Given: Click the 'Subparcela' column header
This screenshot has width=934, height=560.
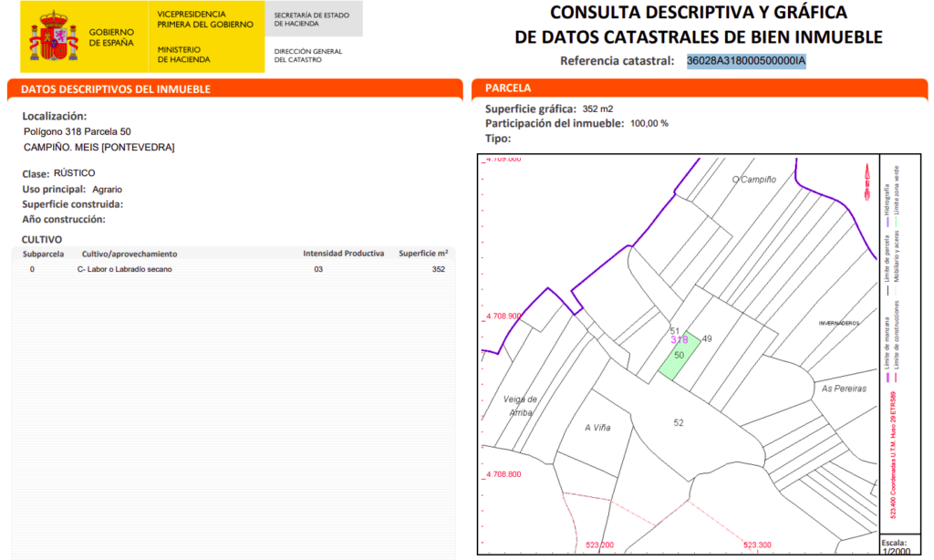Looking at the screenshot, I should [43, 254].
